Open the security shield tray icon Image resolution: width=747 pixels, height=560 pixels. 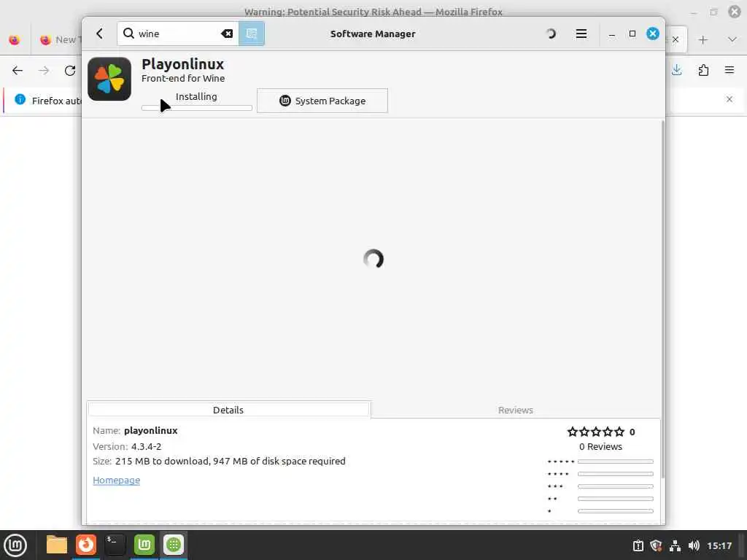point(657,545)
